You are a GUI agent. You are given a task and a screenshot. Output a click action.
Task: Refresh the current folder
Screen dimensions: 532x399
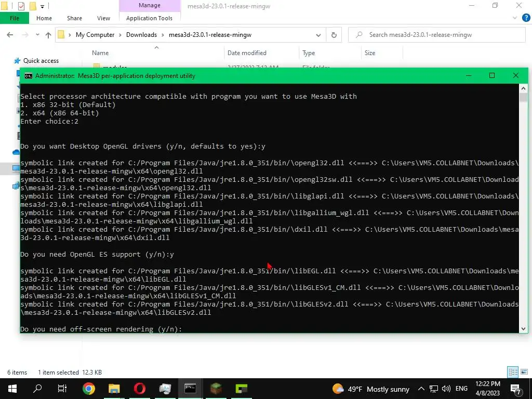334,35
